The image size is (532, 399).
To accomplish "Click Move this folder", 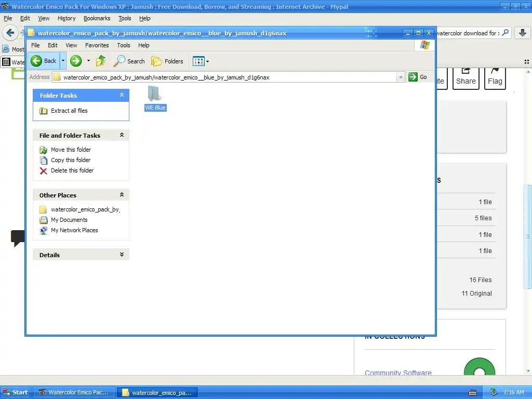I will [x=71, y=150].
